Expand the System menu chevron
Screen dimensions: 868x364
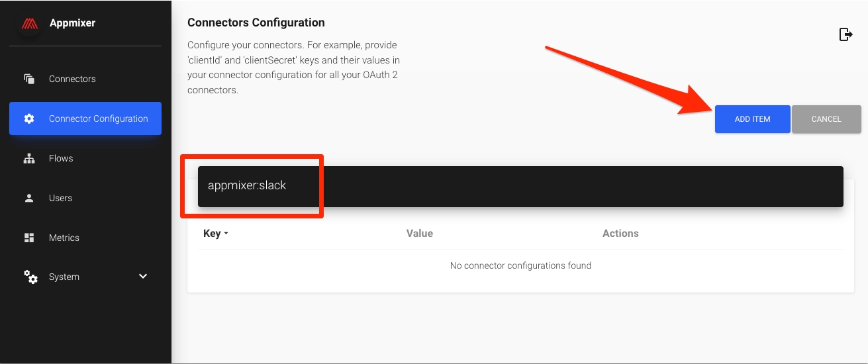[x=143, y=276]
